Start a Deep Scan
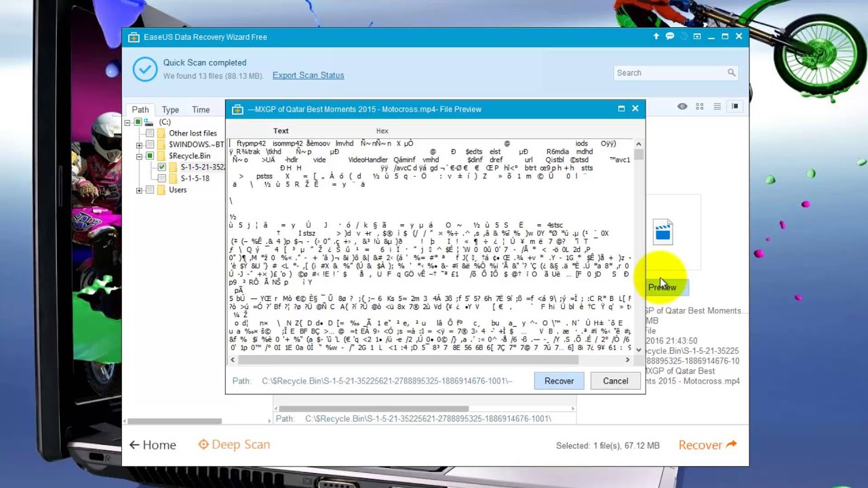The width and height of the screenshot is (868, 488). 234,445
